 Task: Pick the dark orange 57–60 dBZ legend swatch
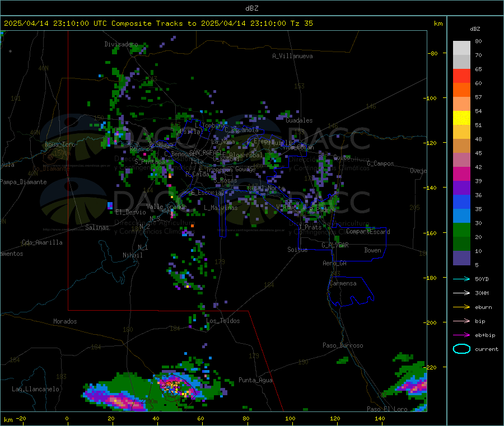[x=461, y=90]
